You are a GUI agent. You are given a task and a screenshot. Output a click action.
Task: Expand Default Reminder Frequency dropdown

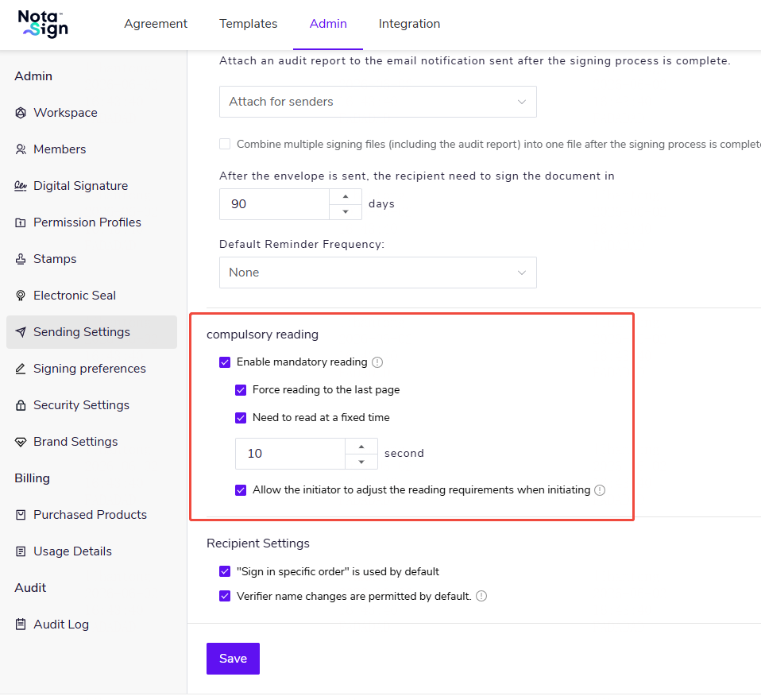pos(377,273)
